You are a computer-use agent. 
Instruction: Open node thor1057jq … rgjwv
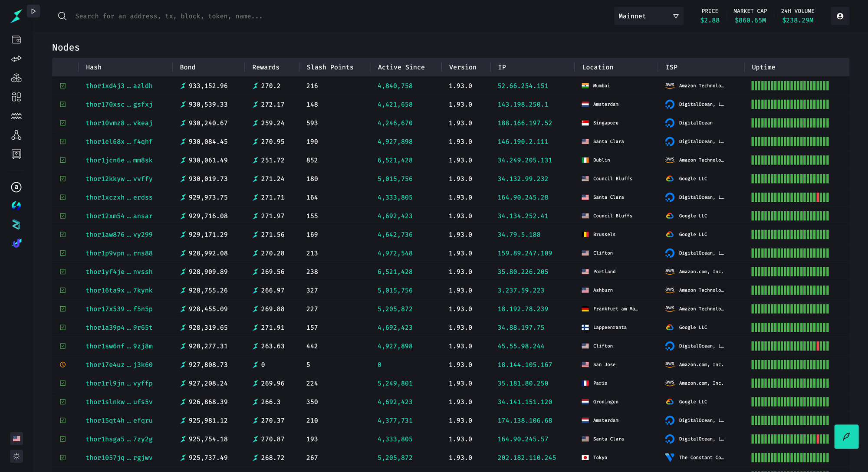[x=119, y=458]
